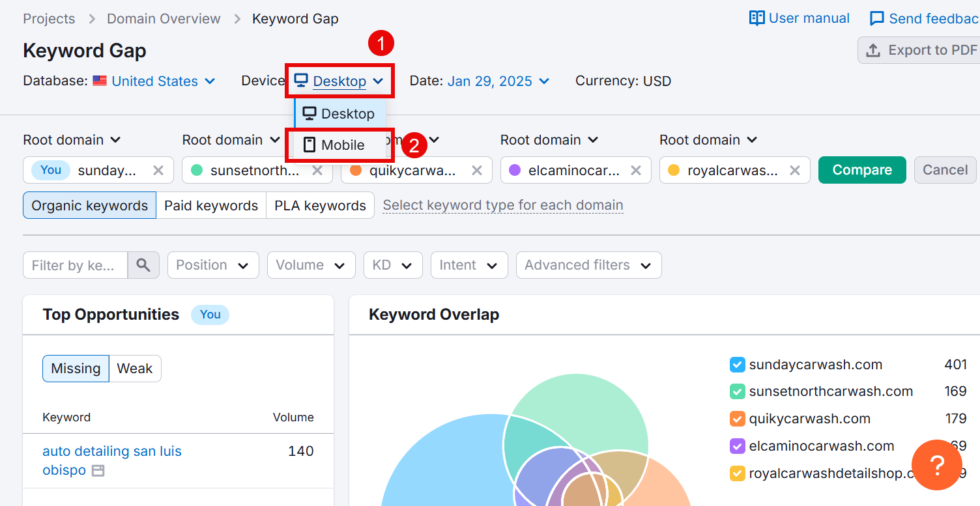Uncheck sunsetnorthcarwash.com in overlap legend
Image resolution: width=980 pixels, height=506 pixels.
point(737,391)
